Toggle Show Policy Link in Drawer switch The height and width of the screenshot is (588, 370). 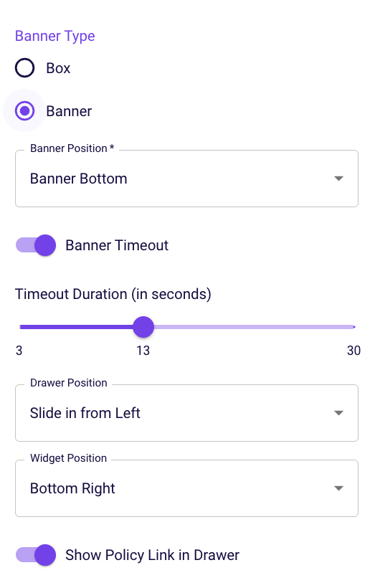(x=36, y=555)
